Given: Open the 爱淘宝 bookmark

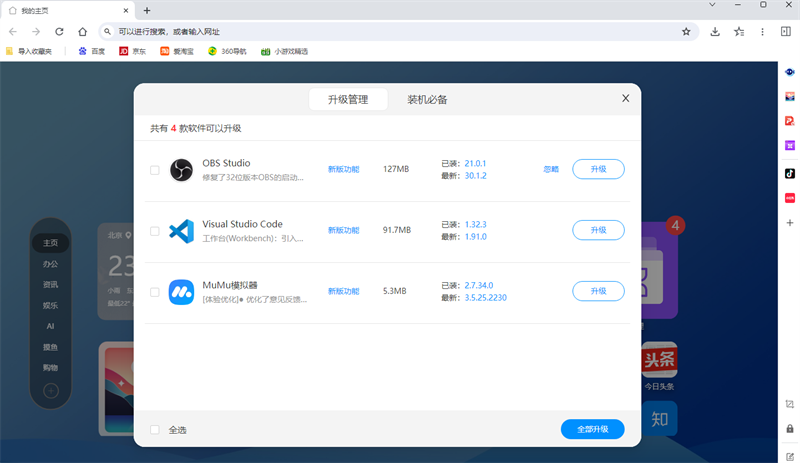Looking at the screenshot, I should point(177,51).
